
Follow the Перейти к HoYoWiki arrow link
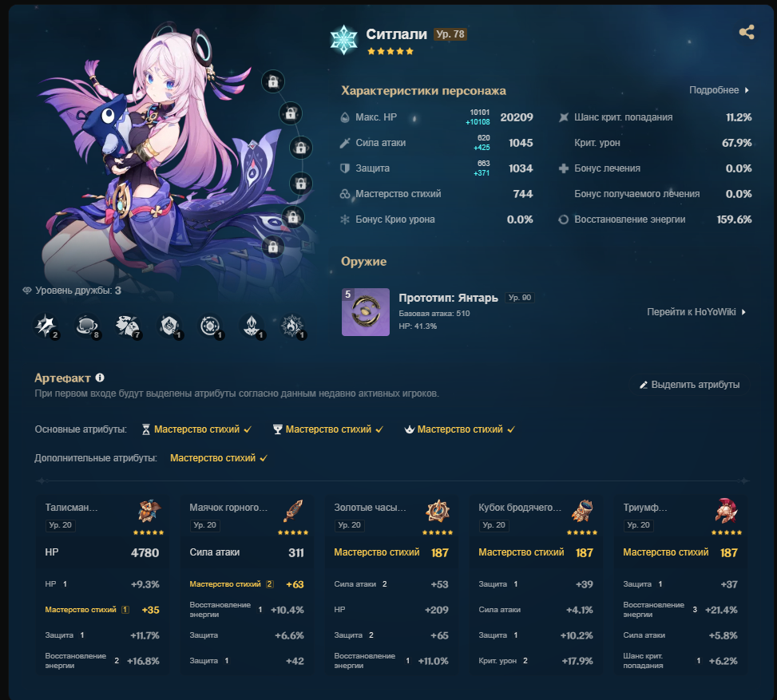(696, 311)
